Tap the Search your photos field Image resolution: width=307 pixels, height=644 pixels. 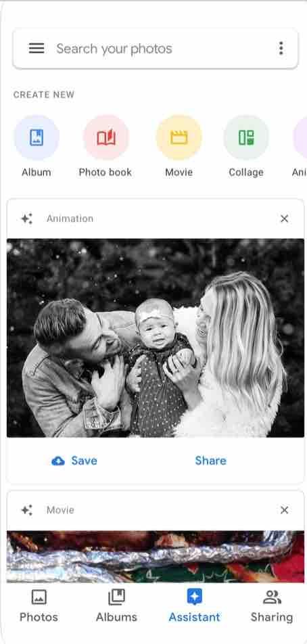(x=155, y=49)
